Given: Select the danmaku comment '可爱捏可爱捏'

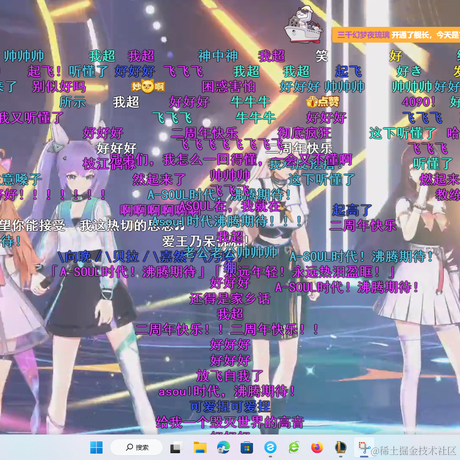Looking at the screenshot, I should coord(230,406).
